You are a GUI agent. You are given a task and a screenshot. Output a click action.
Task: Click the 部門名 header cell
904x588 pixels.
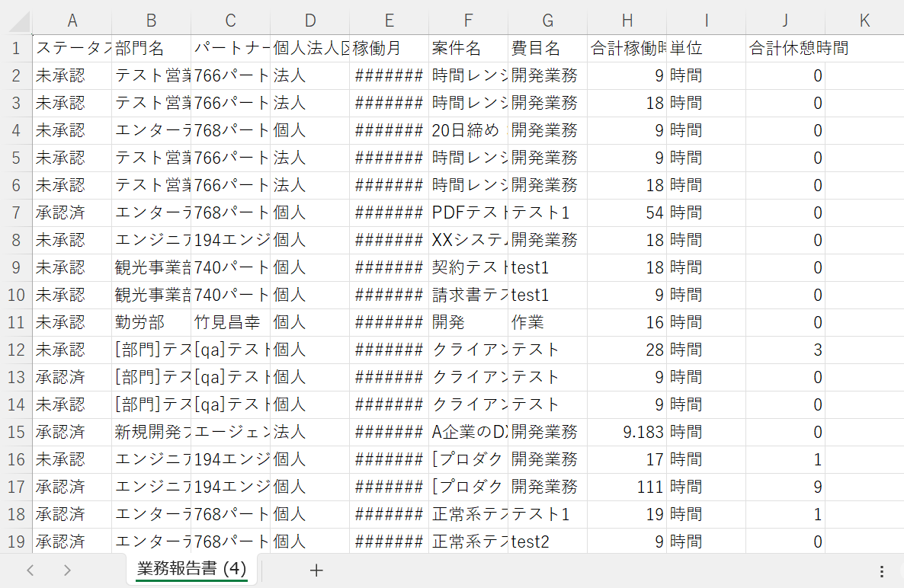coord(151,49)
